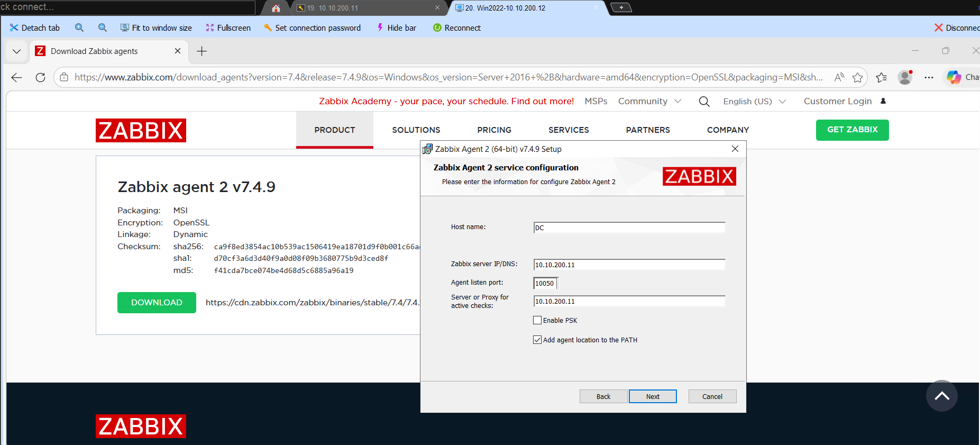The image size is (980, 445).
Task: Click the Host name input field
Action: 629,228
